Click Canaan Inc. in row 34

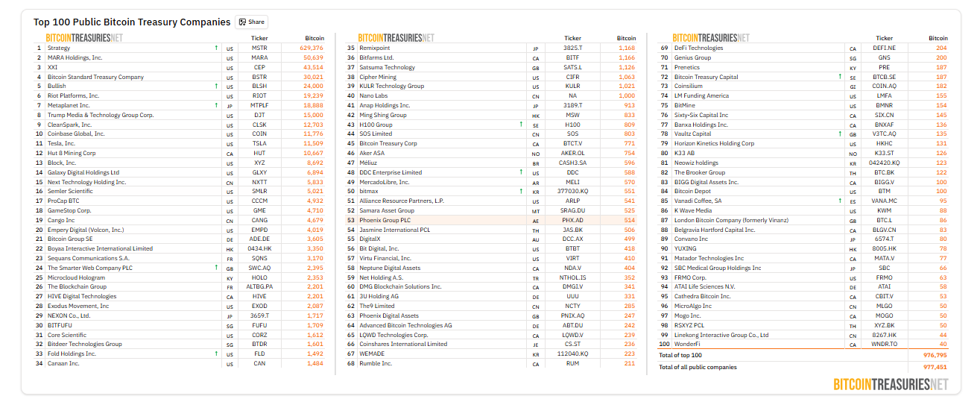tap(63, 363)
